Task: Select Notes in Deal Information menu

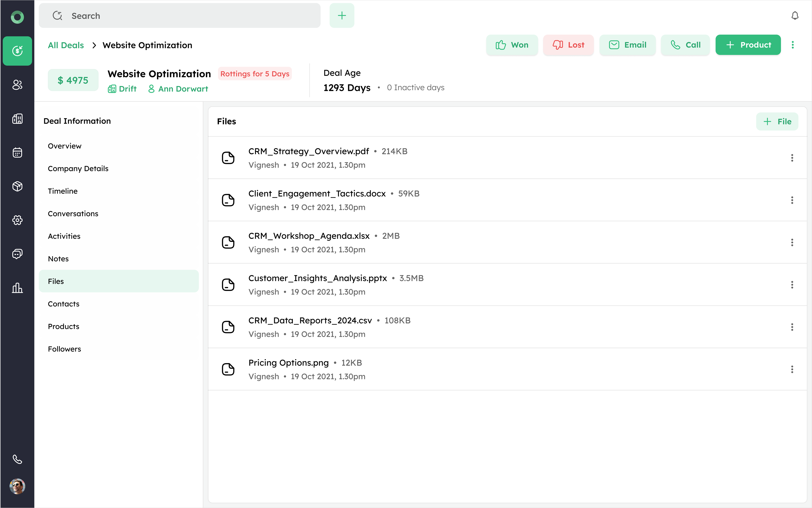Action: coord(58,259)
